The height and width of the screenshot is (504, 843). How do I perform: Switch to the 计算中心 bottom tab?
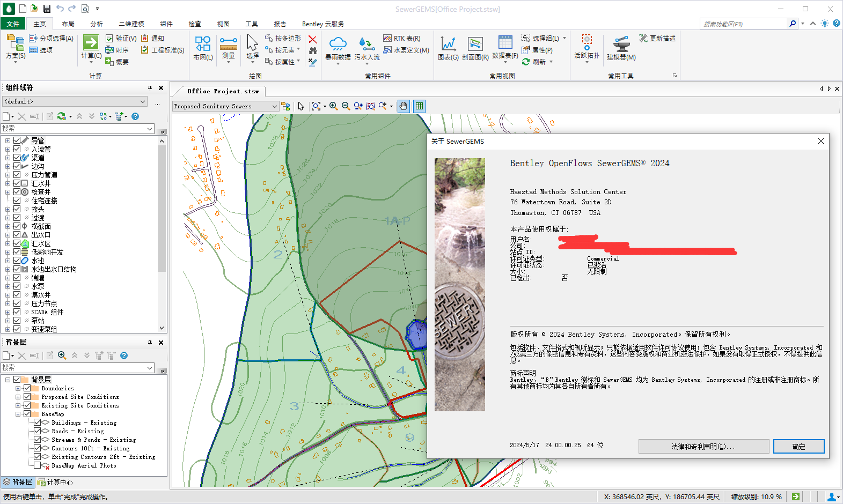[x=55, y=482]
